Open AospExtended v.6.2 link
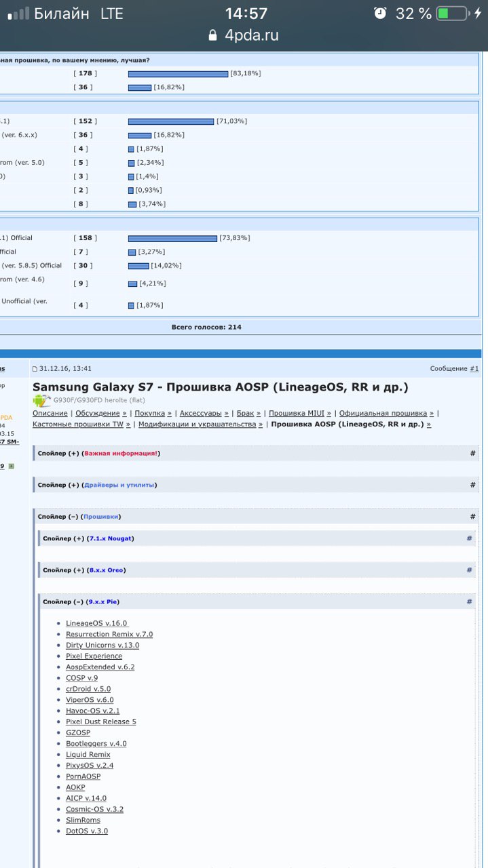The height and width of the screenshot is (868, 488). (100, 667)
